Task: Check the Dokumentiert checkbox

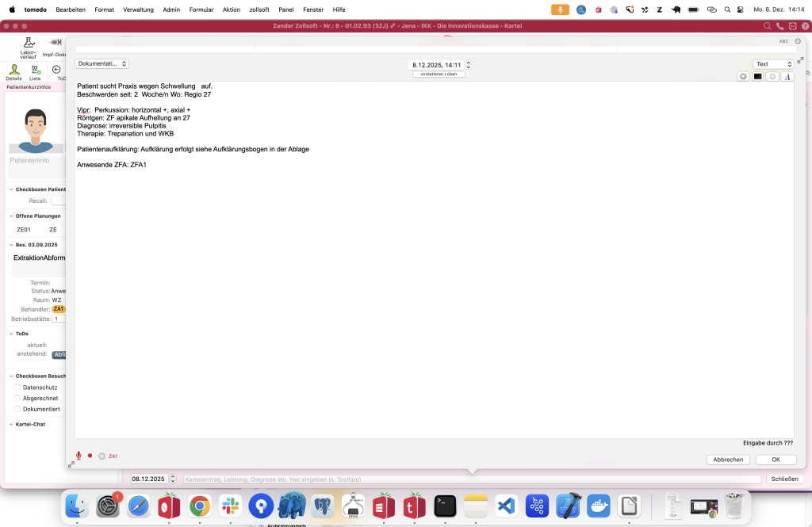Action: click(x=17, y=410)
